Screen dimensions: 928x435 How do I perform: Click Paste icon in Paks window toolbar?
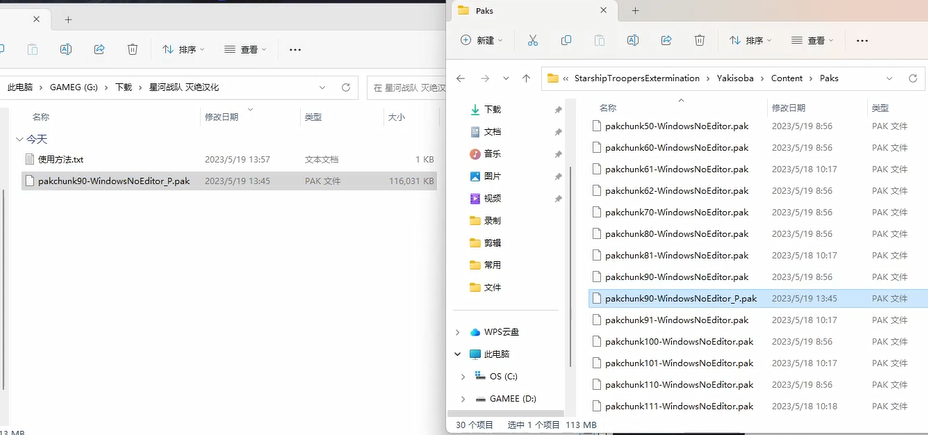pos(600,40)
